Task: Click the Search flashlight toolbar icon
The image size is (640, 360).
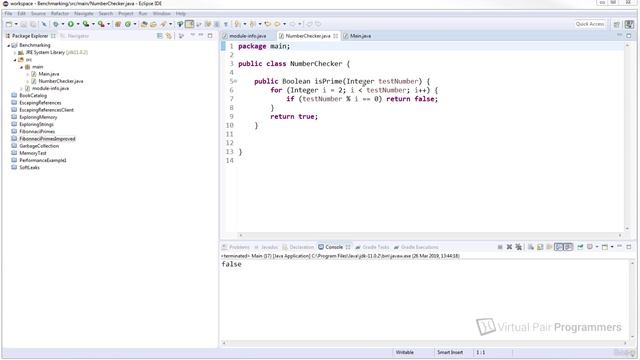Action: pos(163,24)
